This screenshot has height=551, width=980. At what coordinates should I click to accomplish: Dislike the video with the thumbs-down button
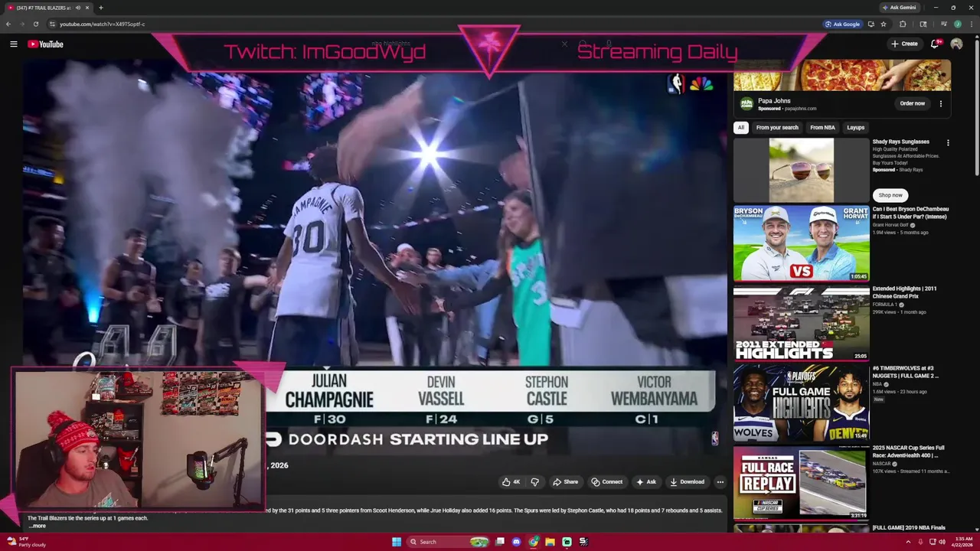[534, 482]
